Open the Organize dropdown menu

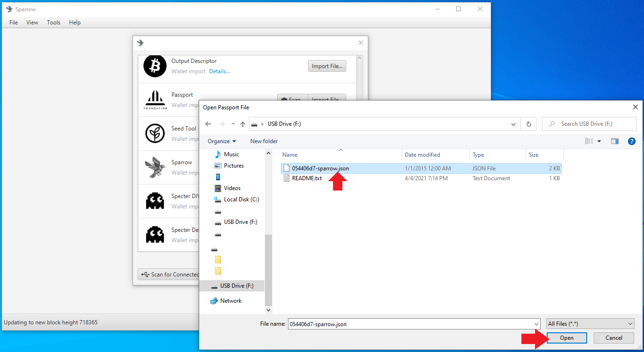(x=222, y=141)
